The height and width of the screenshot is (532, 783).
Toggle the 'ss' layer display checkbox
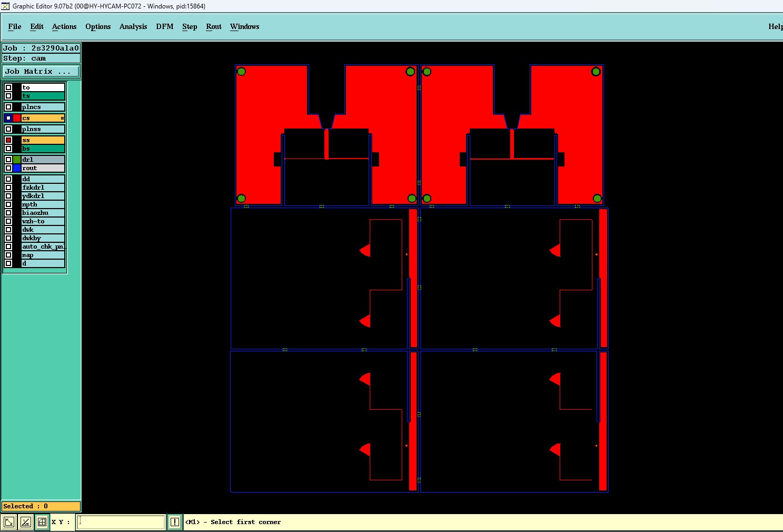[x=8, y=140]
